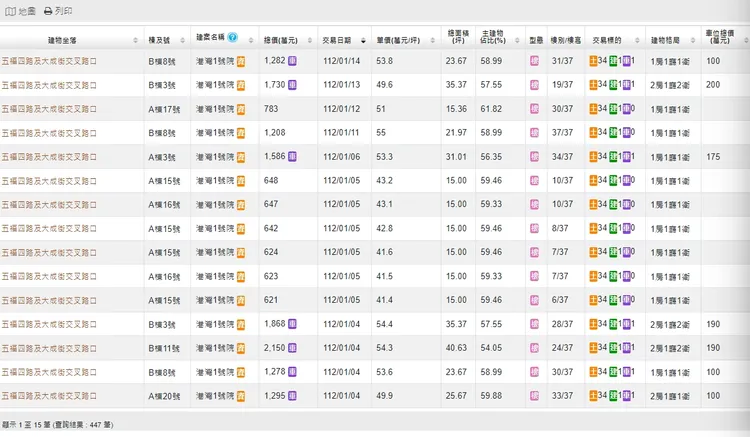Select transaction date 112/01/14
This screenshot has width=750, height=437.
[342, 61]
